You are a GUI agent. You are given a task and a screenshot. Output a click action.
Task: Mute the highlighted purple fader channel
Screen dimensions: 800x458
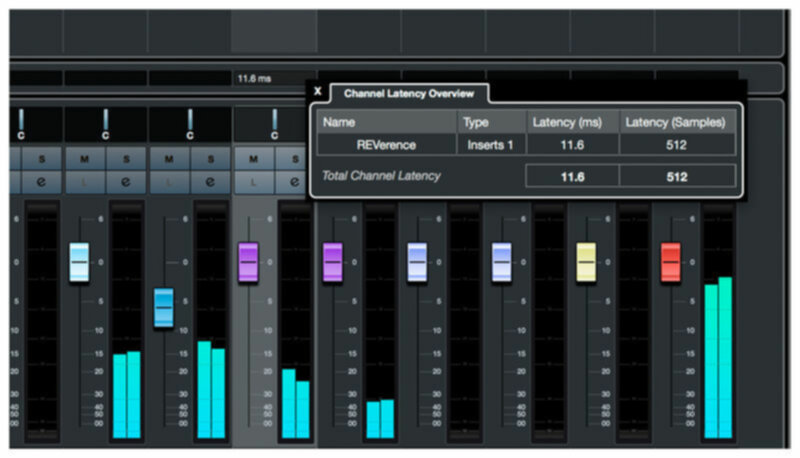(x=253, y=159)
